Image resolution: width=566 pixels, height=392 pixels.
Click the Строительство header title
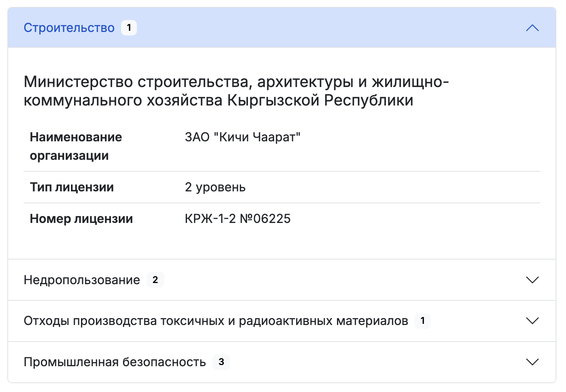coord(69,28)
